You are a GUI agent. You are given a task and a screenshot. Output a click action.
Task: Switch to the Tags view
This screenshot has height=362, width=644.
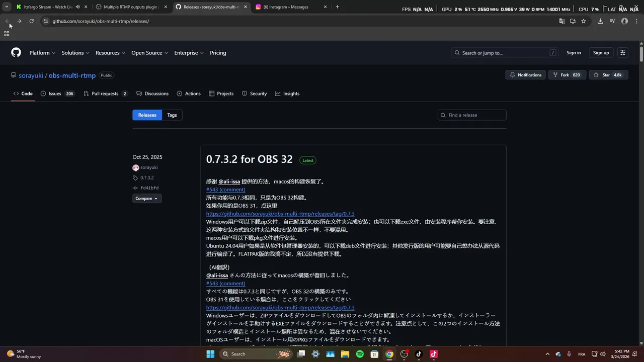[172, 115]
